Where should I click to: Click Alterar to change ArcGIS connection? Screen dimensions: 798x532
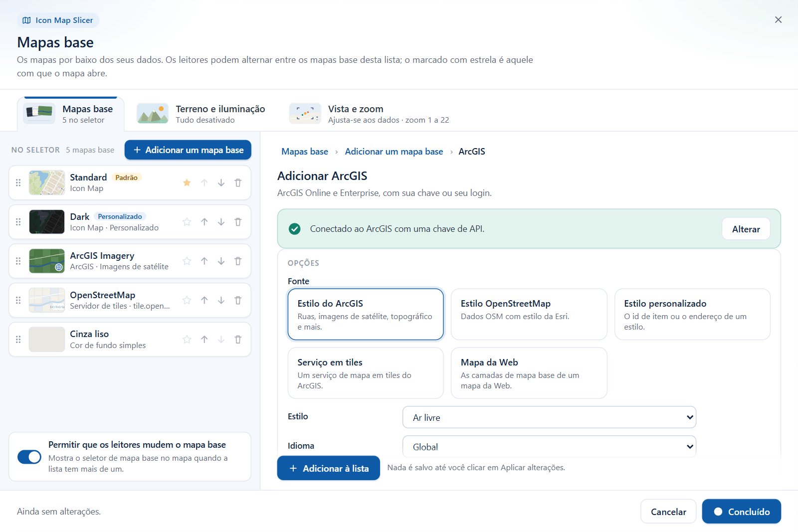(746, 229)
